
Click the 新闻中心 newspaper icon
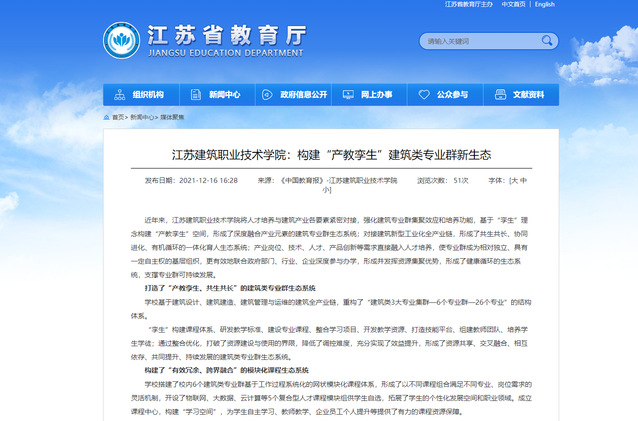click(x=198, y=95)
